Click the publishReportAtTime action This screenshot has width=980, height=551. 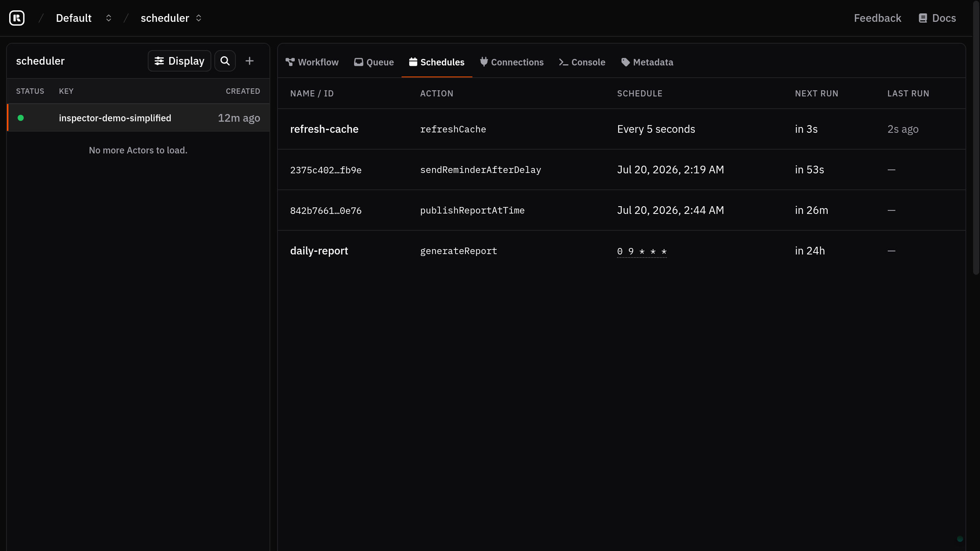472,210
